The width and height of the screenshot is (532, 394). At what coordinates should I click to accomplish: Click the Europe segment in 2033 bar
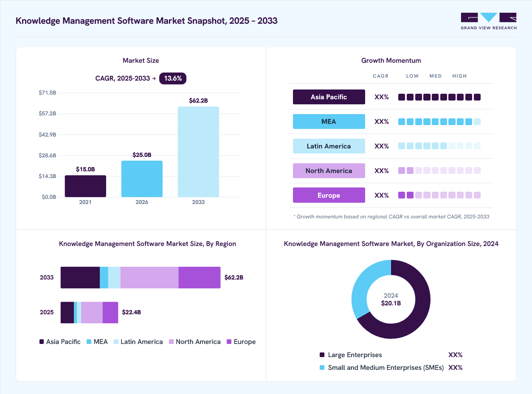pyautogui.click(x=200, y=277)
